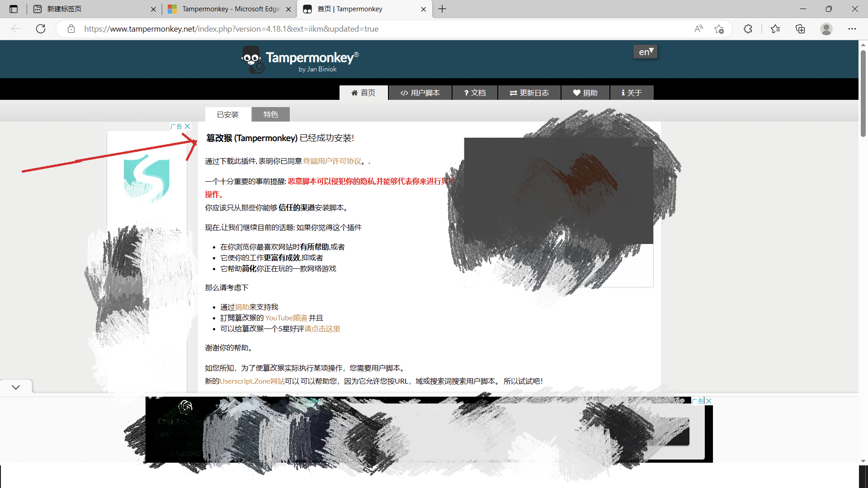
Task: Open the browser profile avatar
Action: (x=826, y=29)
